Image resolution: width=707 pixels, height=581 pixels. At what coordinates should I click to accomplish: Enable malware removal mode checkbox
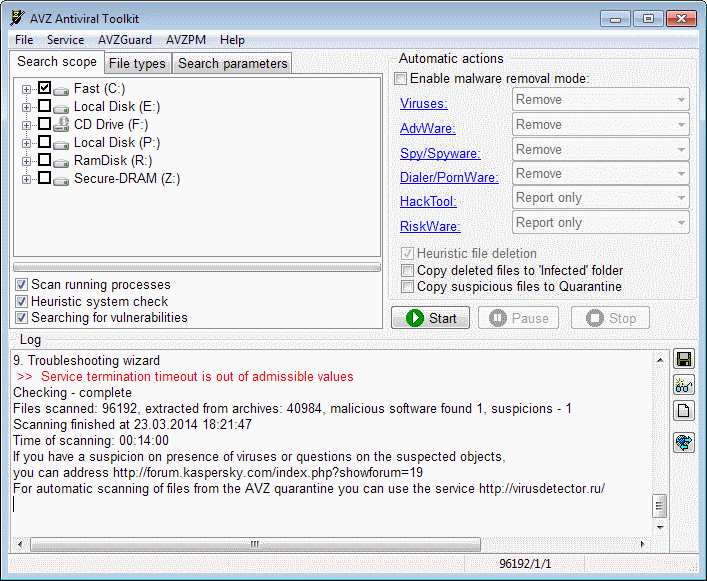click(x=400, y=78)
